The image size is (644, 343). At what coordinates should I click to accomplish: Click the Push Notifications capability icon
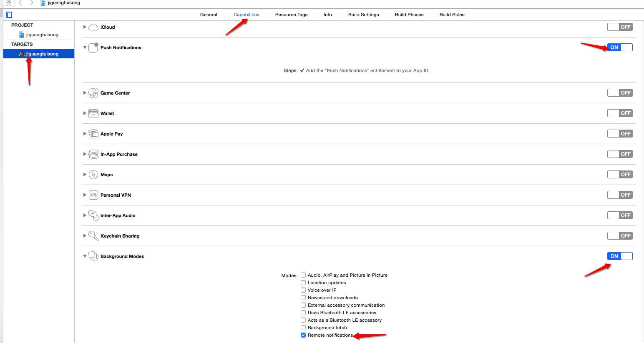tap(93, 47)
